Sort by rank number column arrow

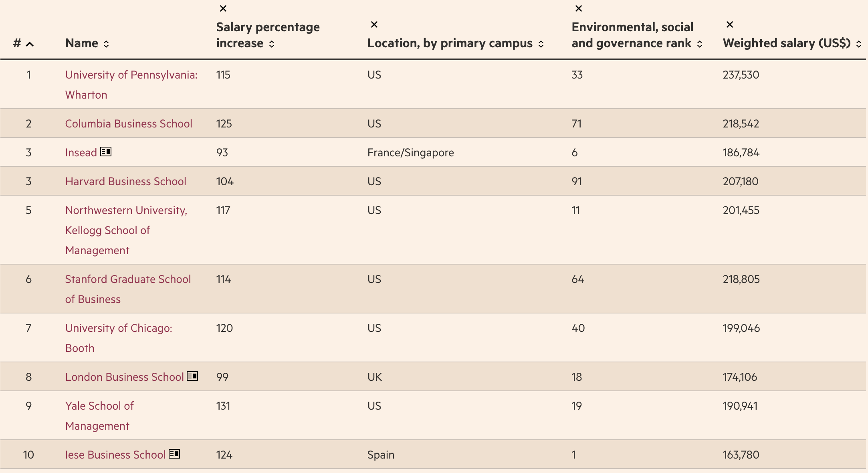click(x=30, y=44)
